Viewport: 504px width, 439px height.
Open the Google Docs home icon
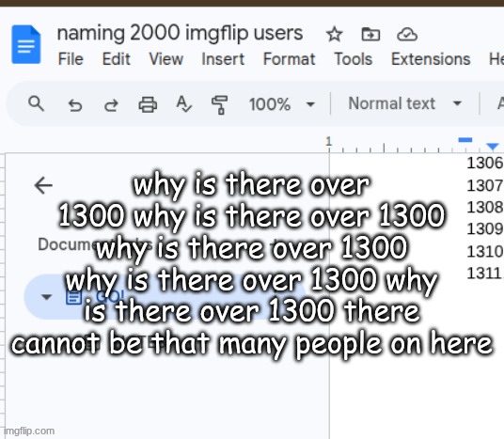tap(26, 44)
